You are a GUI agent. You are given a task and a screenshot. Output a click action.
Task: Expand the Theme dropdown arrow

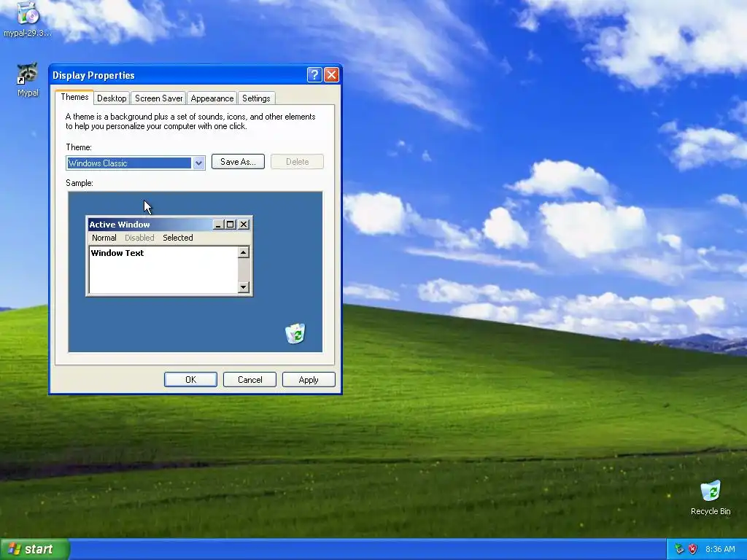(198, 163)
